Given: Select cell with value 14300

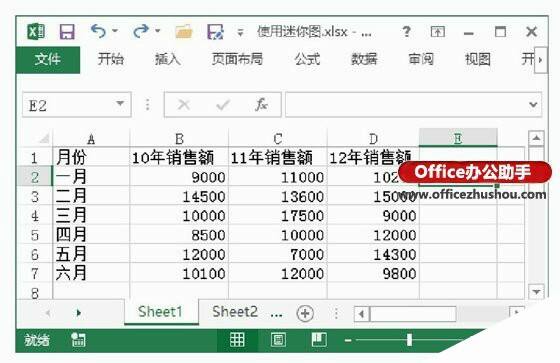Looking at the screenshot, I should pyautogui.click(x=373, y=254).
